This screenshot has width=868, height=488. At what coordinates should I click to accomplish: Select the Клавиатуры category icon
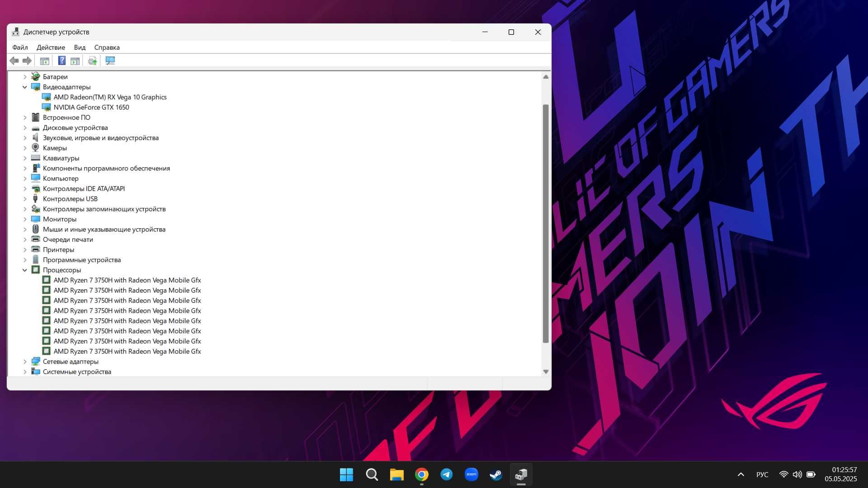tap(36, 158)
